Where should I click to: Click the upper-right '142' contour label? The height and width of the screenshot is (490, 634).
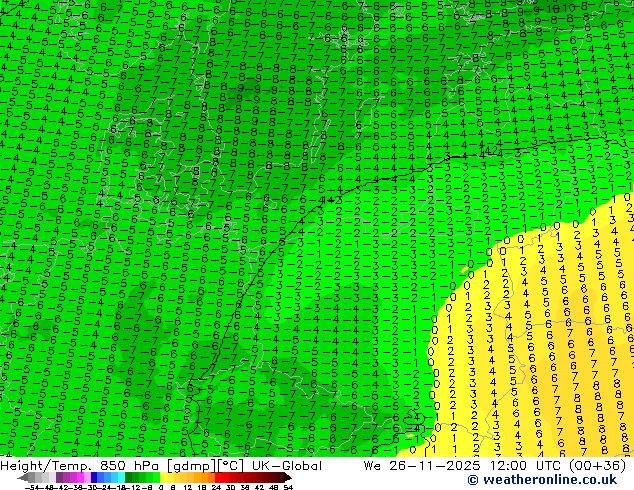490,152
